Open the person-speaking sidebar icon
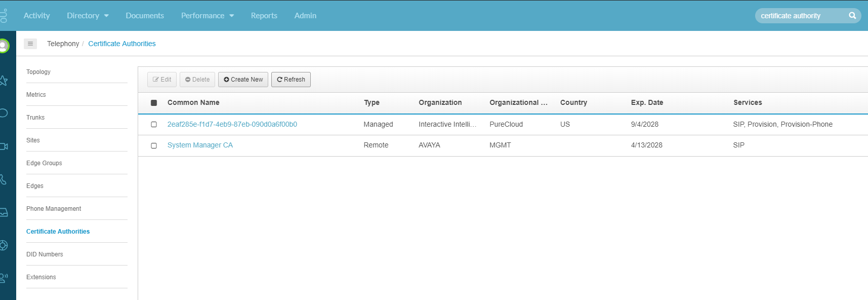 [x=4, y=278]
